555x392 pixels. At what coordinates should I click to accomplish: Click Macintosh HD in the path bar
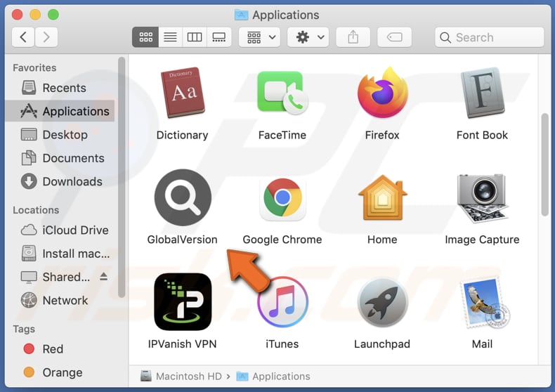(181, 376)
